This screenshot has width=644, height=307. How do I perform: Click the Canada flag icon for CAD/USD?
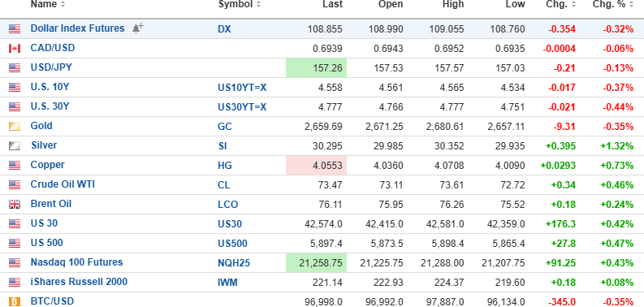tap(15, 49)
